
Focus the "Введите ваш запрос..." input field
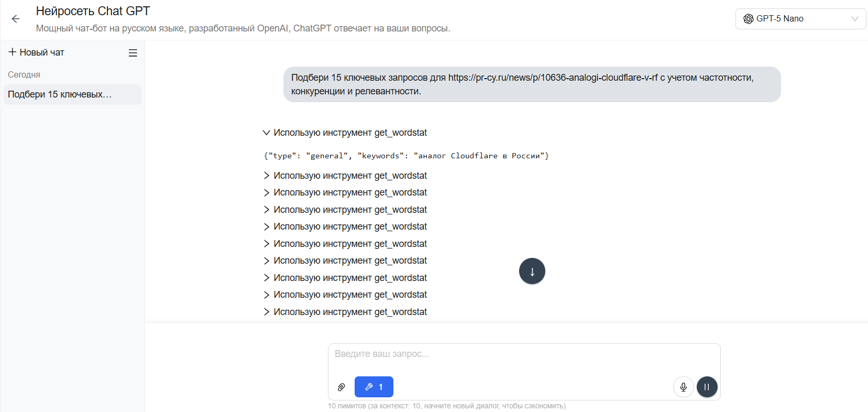click(524, 354)
